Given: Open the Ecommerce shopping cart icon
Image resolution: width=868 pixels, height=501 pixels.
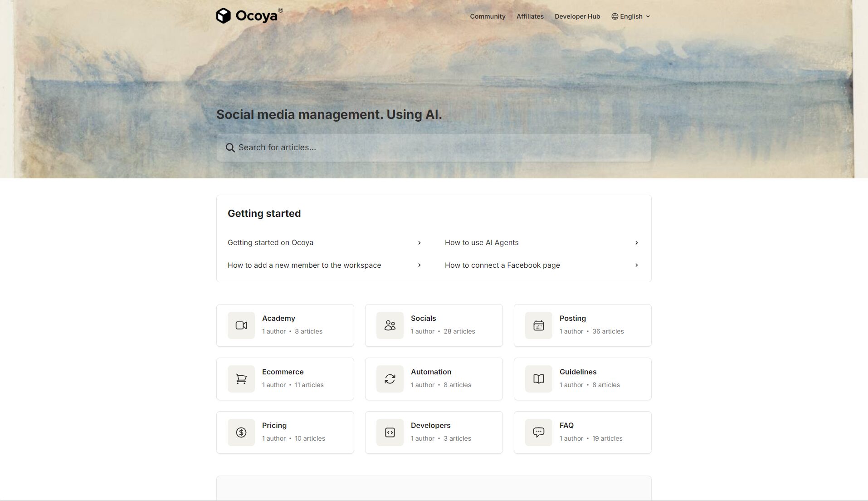Looking at the screenshot, I should tap(241, 379).
